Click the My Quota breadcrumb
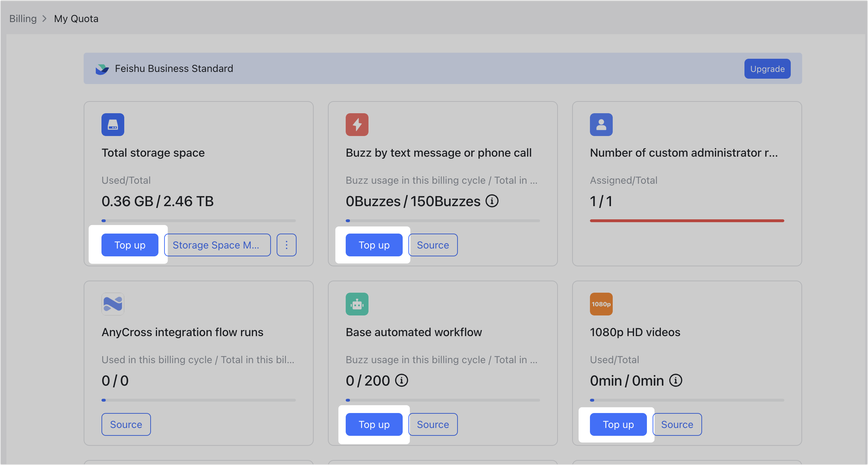 76,19
